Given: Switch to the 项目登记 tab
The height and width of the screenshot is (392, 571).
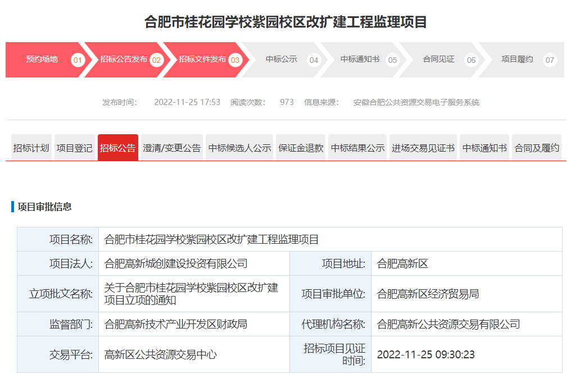Looking at the screenshot, I should (x=75, y=148).
